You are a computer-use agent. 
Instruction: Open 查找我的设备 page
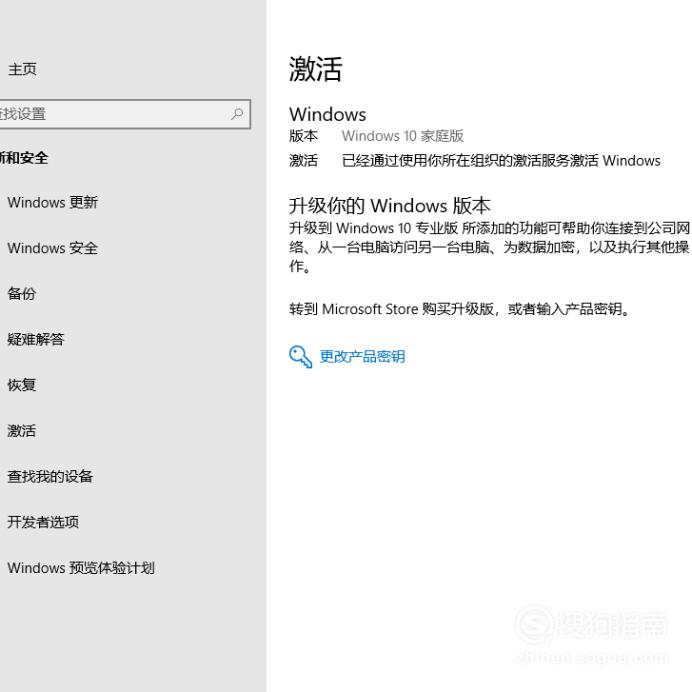coord(50,477)
